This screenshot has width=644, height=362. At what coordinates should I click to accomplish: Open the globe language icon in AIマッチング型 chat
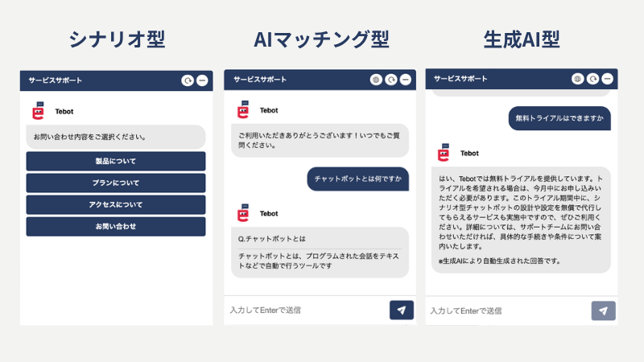(x=376, y=80)
